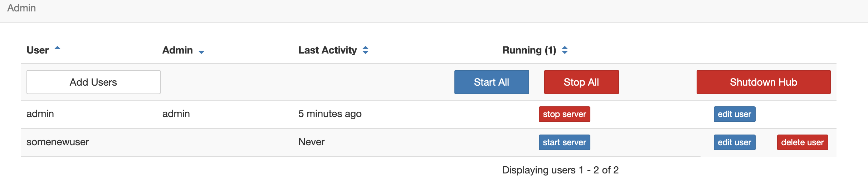Click the Running (1) header text

529,50
